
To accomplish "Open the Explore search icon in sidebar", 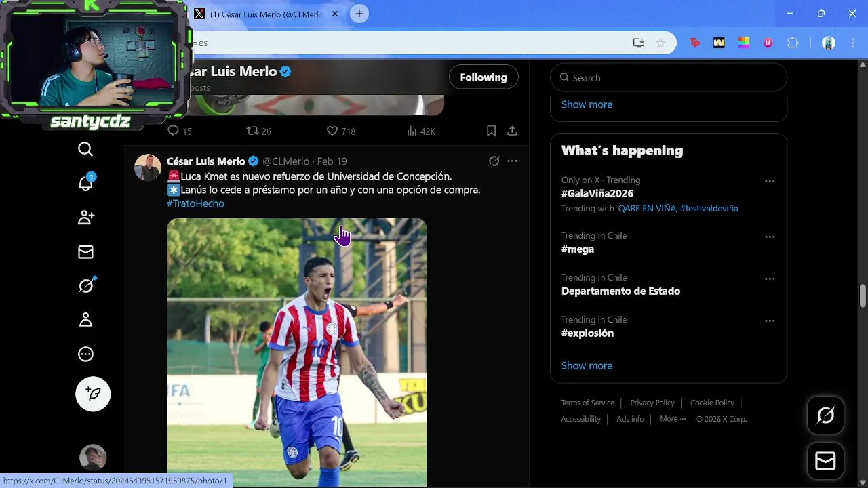I will pyautogui.click(x=85, y=149).
